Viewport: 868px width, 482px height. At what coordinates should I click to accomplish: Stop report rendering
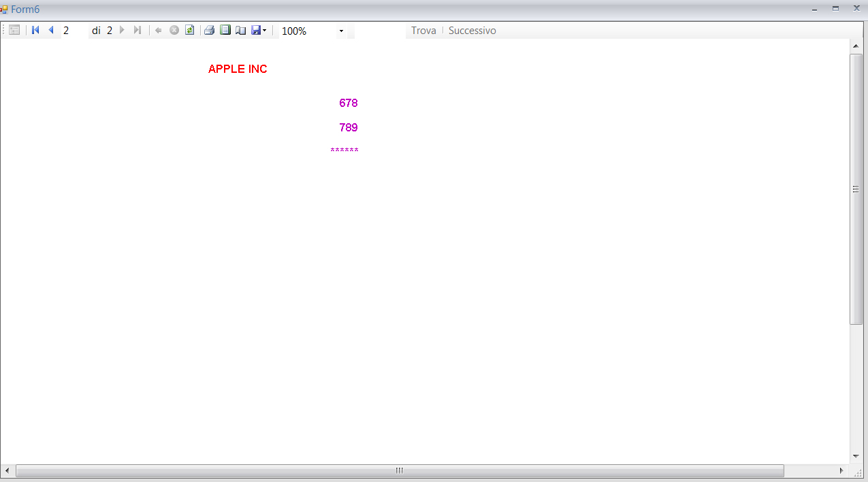(x=174, y=30)
